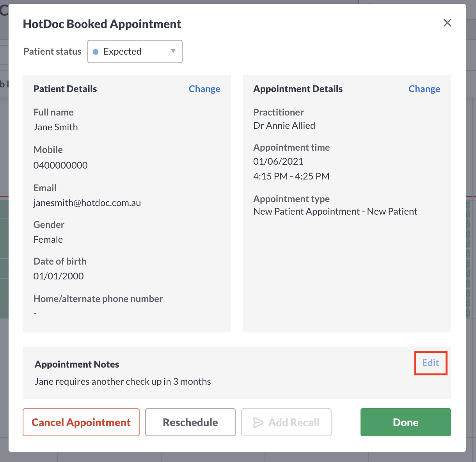Click the disabled Add Recall button
The height and width of the screenshot is (462, 476).
coord(286,422)
